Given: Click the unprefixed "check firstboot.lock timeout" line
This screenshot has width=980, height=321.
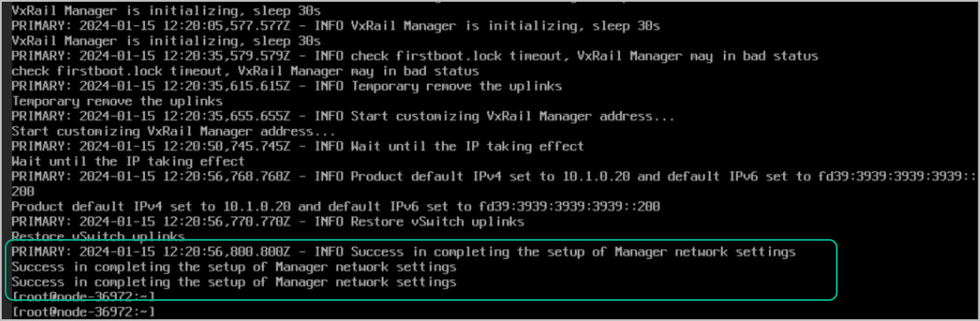Looking at the screenshot, I should (245, 71).
